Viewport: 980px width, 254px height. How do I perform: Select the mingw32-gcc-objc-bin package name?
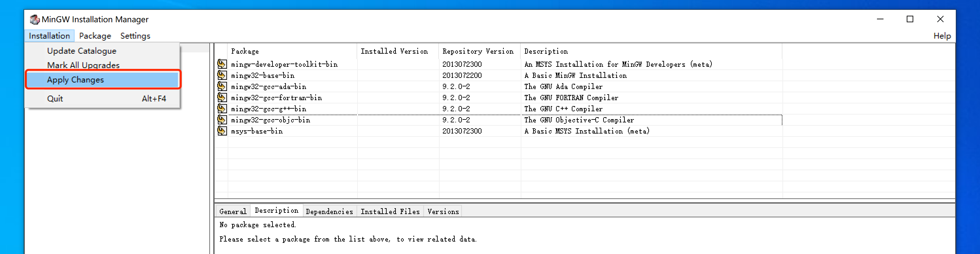[x=271, y=119]
